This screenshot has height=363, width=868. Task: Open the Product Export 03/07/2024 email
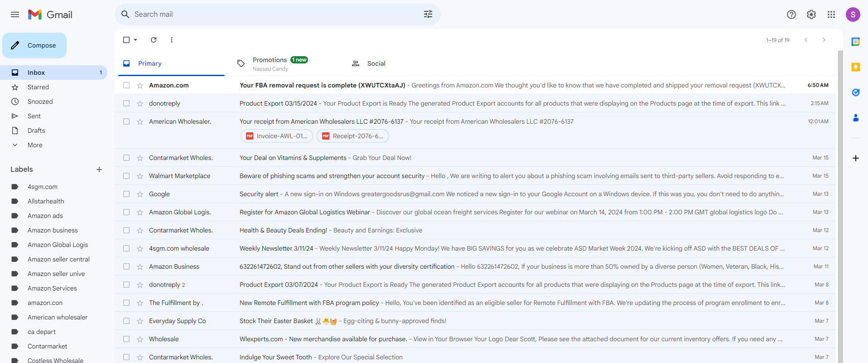pyautogui.click(x=475, y=285)
